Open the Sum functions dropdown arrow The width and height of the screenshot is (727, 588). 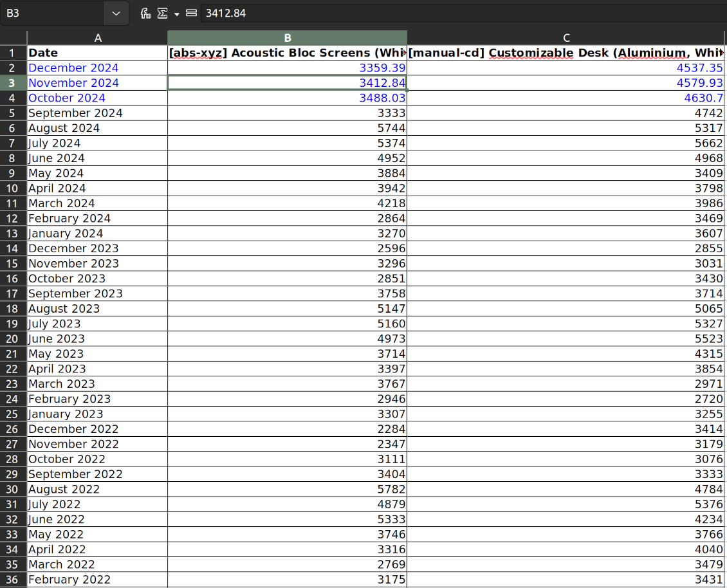[177, 14]
